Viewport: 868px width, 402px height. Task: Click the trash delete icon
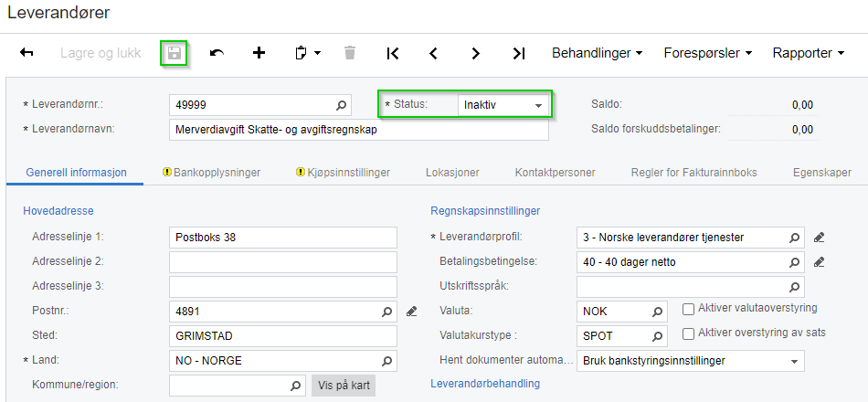(x=350, y=53)
